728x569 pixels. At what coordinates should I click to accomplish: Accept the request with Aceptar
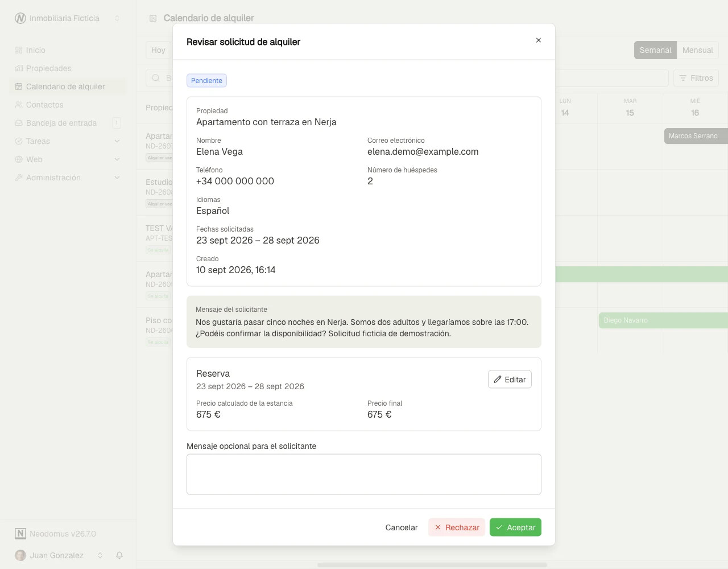pos(515,527)
